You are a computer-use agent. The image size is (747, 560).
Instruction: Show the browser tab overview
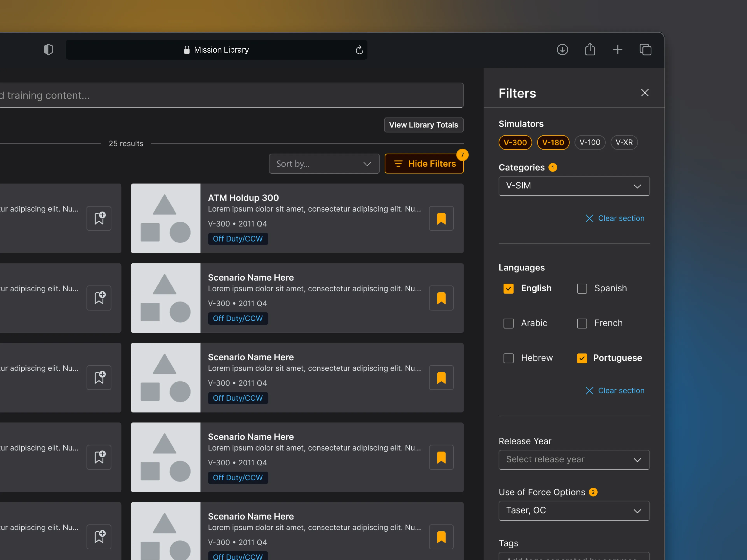pos(645,50)
